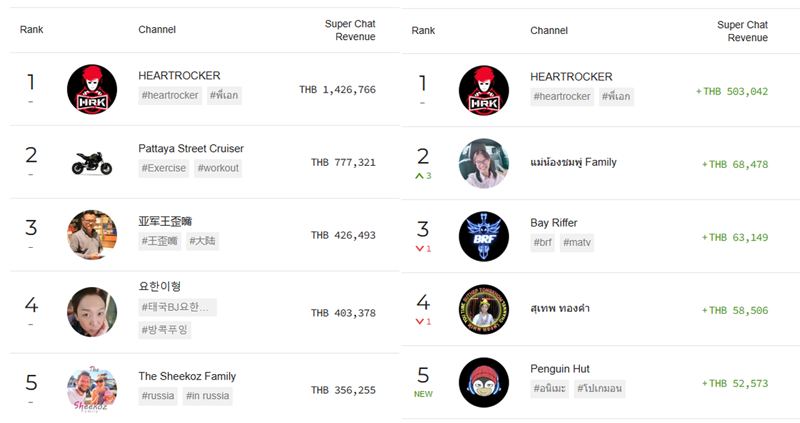Select the Bay Riffer BRF logo avatar
Screen dimensions: 800x423
tap(484, 237)
